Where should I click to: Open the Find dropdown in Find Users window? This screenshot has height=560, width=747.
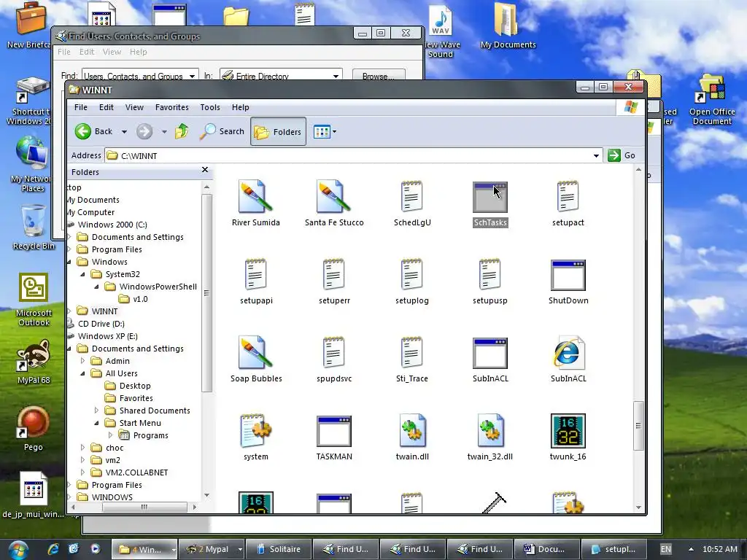pyautogui.click(x=192, y=76)
